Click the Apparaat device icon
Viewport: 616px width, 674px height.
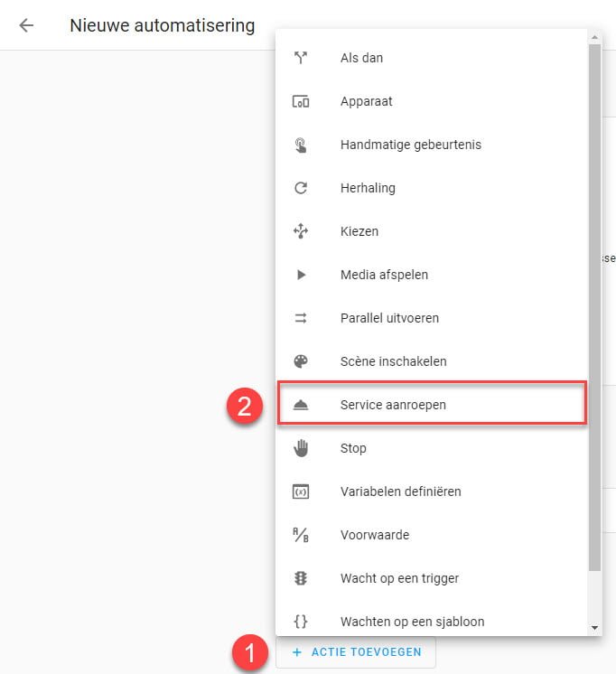(301, 101)
